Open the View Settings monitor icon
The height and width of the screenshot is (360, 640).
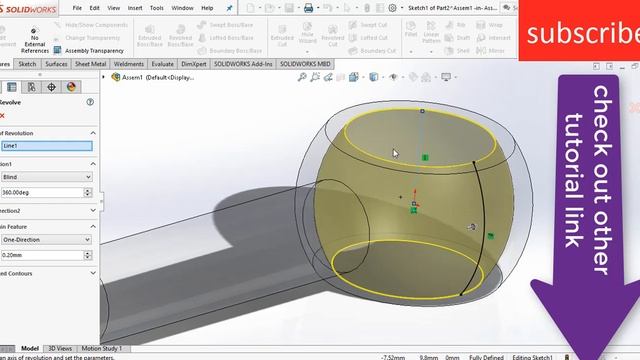pyautogui.click(x=446, y=77)
